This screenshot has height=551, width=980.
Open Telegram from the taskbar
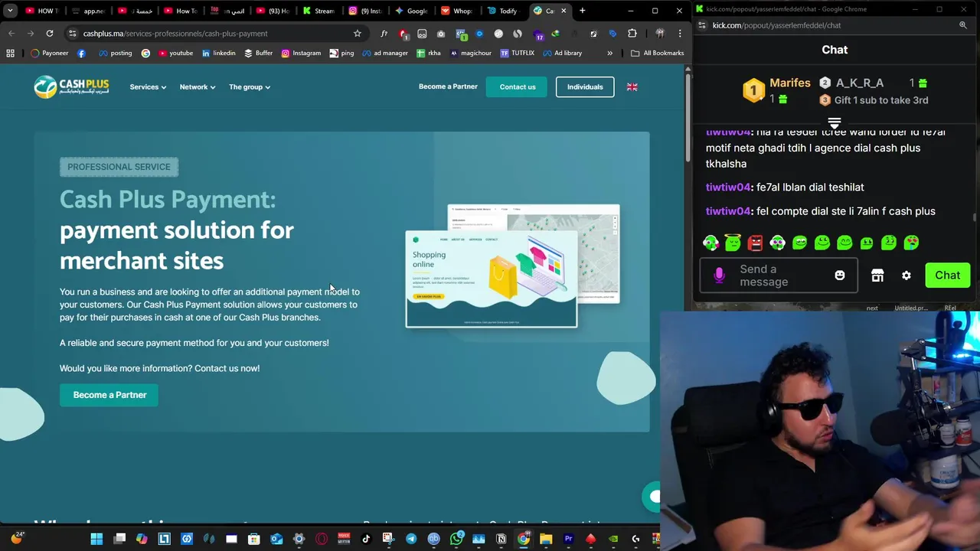click(x=411, y=539)
